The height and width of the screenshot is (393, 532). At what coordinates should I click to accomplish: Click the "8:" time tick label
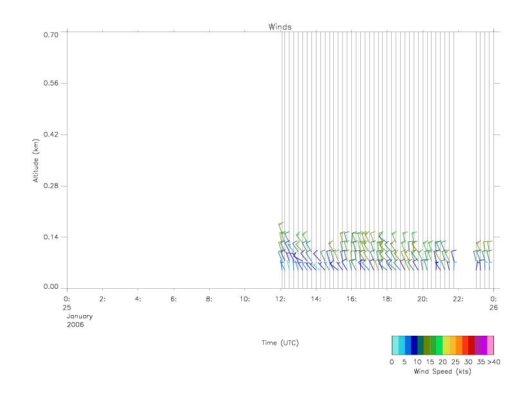click(x=209, y=299)
